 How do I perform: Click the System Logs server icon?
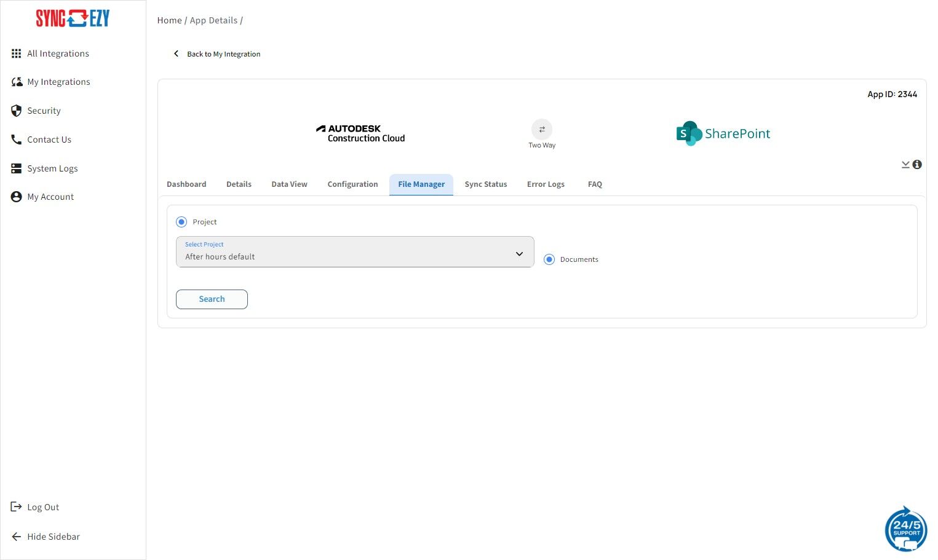click(x=17, y=168)
